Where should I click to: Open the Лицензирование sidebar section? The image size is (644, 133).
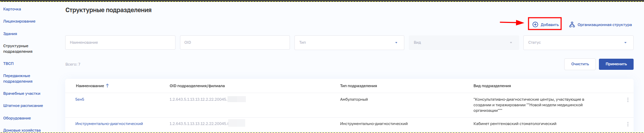pyautogui.click(x=19, y=21)
